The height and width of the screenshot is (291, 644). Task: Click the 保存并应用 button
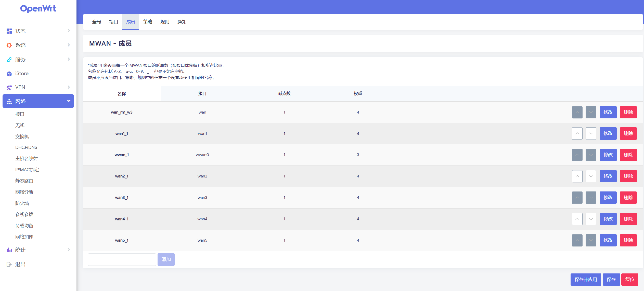pyautogui.click(x=585, y=280)
